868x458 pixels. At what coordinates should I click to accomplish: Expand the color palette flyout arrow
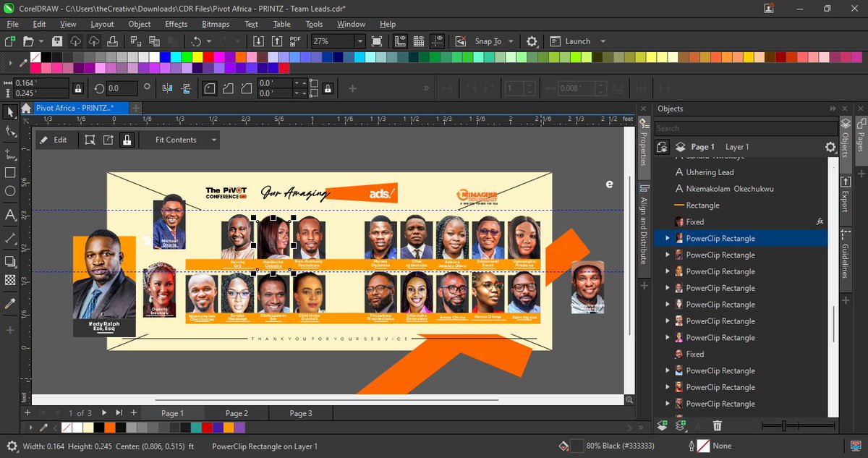tap(10, 63)
